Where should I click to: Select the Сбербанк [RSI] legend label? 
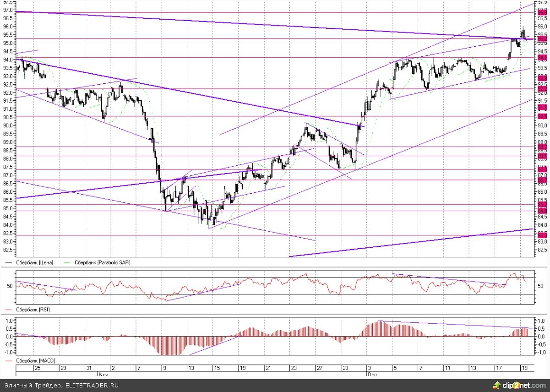pos(33,310)
